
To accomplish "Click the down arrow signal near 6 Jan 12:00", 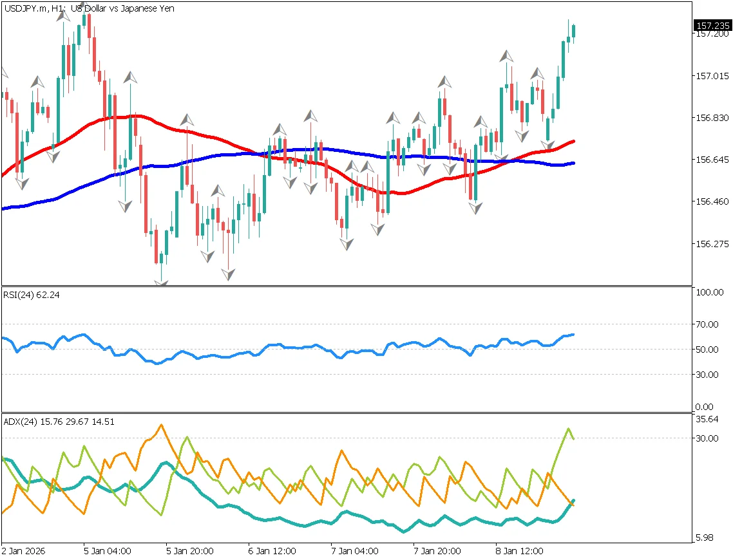I will click(x=289, y=182).
